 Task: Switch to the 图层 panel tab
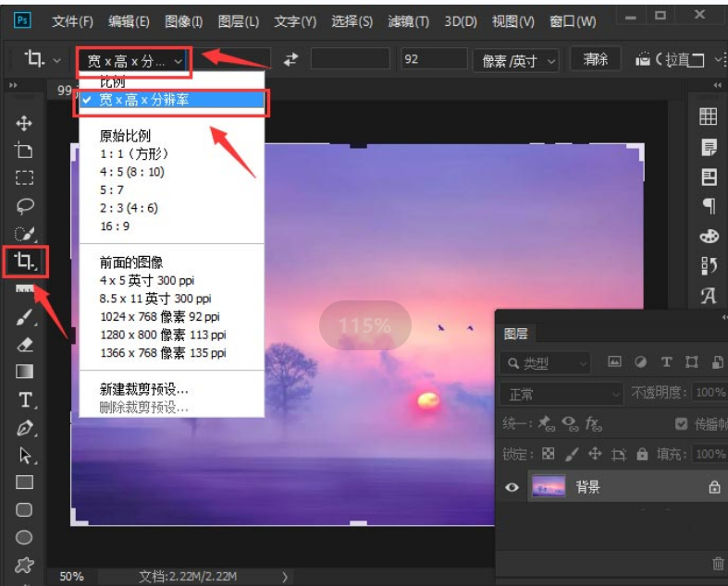coord(515,333)
